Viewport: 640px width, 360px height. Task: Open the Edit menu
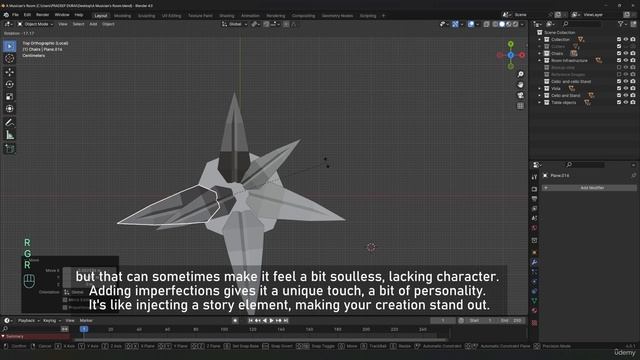[27, 15]
